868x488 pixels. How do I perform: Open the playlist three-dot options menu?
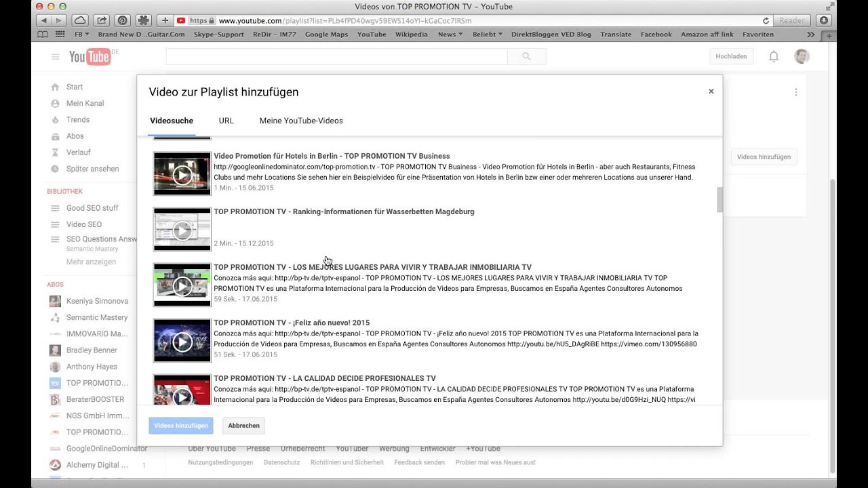click(x=795, y=92)
